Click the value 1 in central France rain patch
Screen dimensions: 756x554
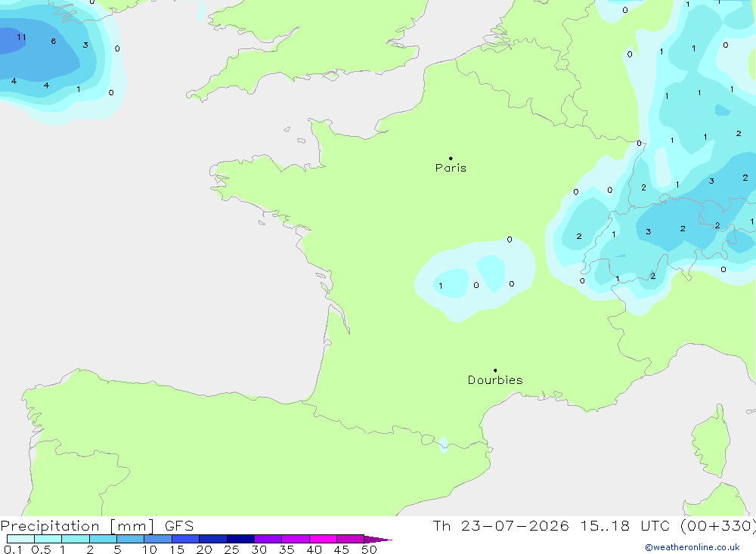pos(440,286)
